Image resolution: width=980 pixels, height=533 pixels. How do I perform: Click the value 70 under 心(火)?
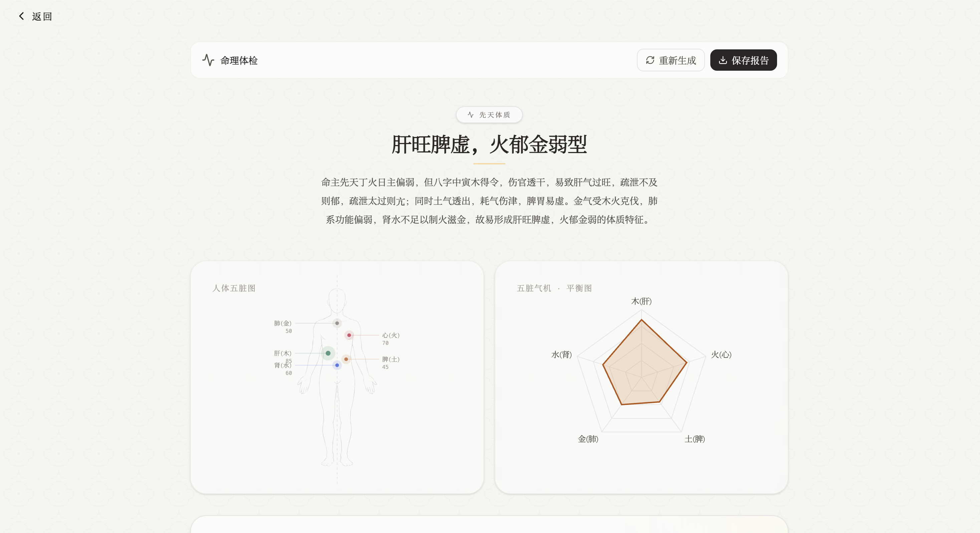[386, 343]
